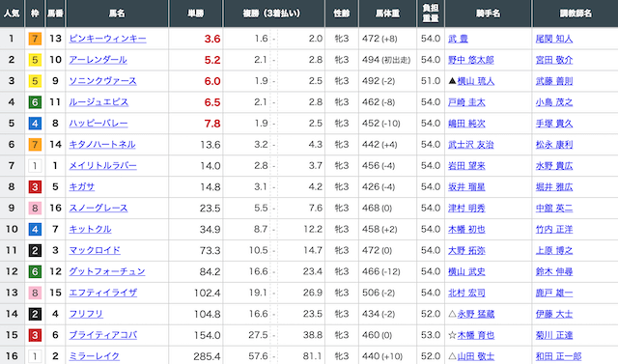Open horse link ルージュエピス
Screen dimensions: 618x364
coord(98,102)
